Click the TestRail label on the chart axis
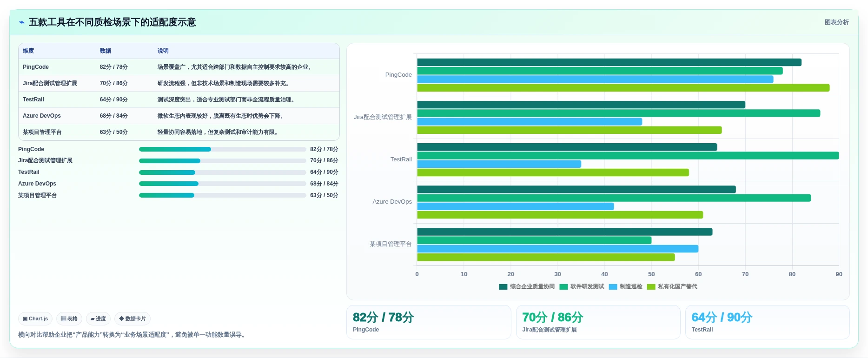 click(401, 159)
